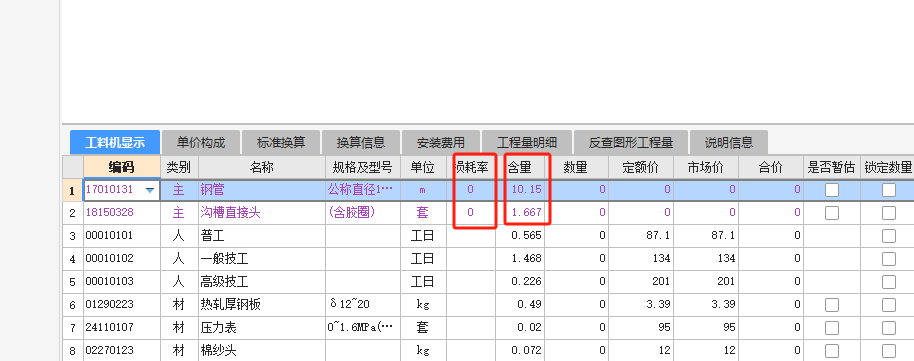Click the 合价 column header
This screenshot has width=914, height=361.
click(x=771, y=167)
